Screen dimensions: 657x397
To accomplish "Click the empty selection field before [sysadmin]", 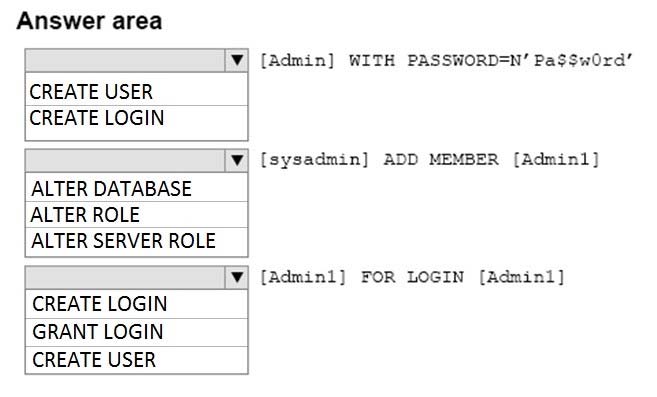I will [125, 160].
